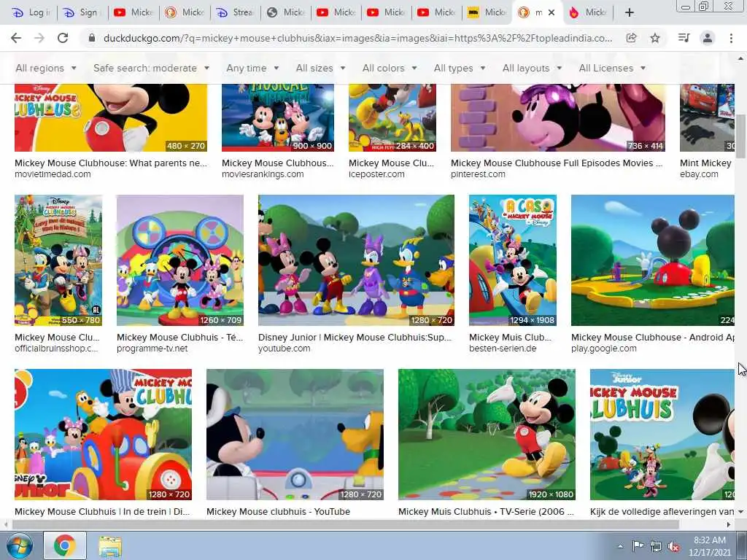Open the All layouts dropdown
Image resolution: width=747 pixels, height=560 pixels.
pyautogui.click(x=532, y=68)
